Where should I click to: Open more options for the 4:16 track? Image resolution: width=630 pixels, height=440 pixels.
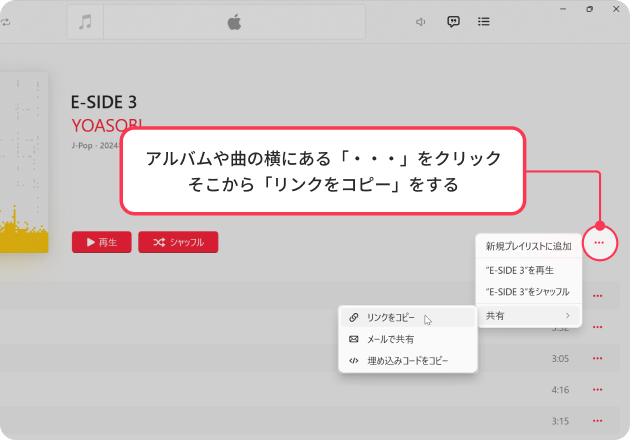coord(598,389)
